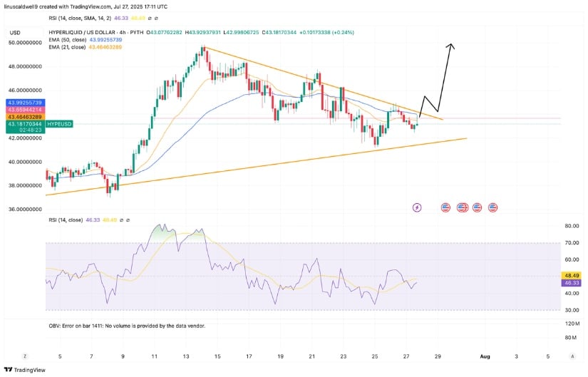Screen dimensions: 588x377
Task: Click the 50.00000000 price scale label
Action: 25,43
